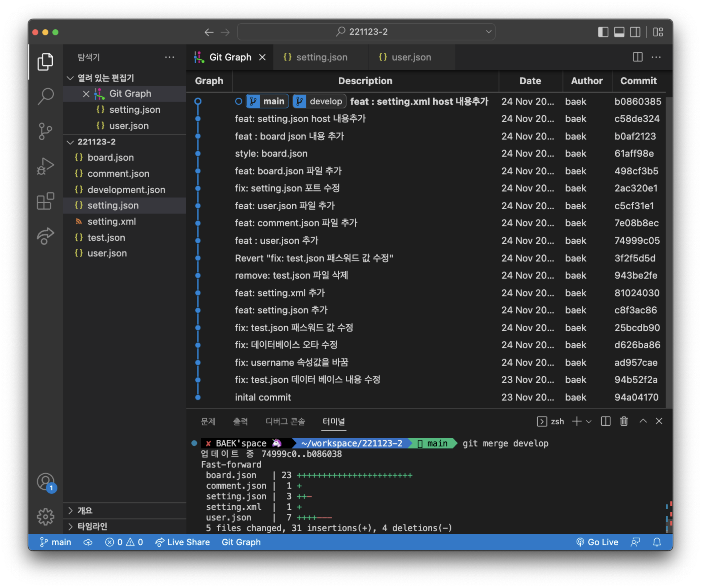Click Go Live in status bar

pos(597,542)
